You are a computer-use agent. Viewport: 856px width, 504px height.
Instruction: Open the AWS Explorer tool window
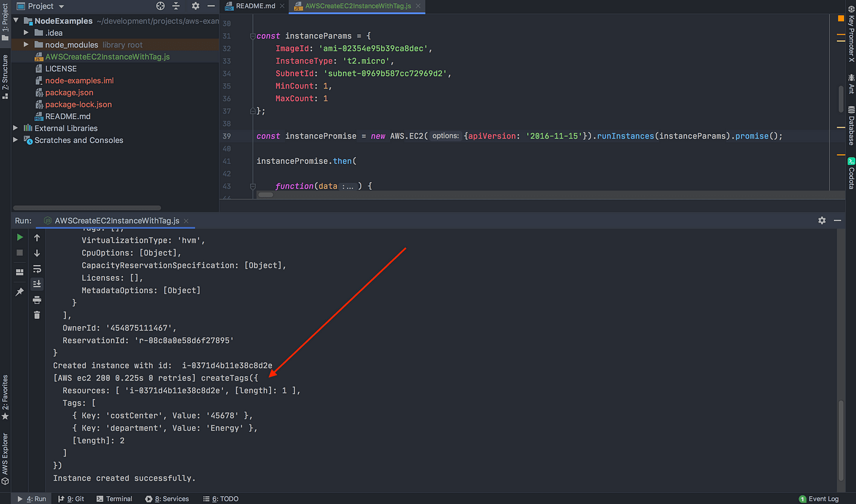5,459
